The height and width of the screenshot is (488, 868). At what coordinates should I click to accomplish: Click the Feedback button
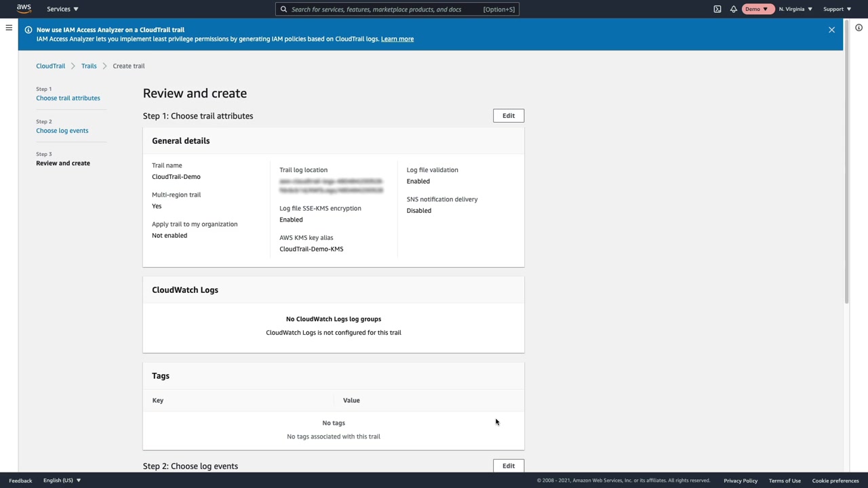pyautogui.click(x=20, y=481)
